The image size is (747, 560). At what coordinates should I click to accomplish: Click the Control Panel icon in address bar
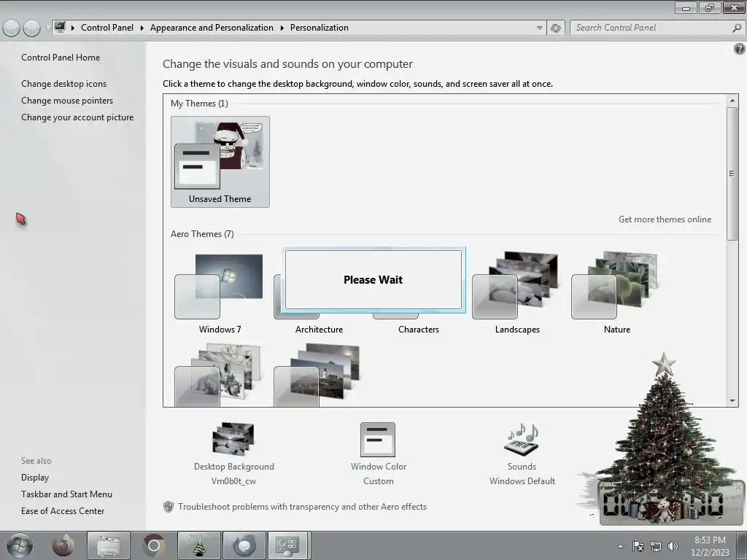click(x=60, y=27)
